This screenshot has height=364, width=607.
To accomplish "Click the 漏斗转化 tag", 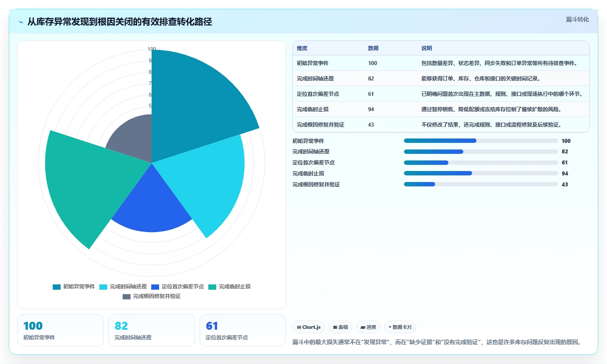I will tap(578, 19).
